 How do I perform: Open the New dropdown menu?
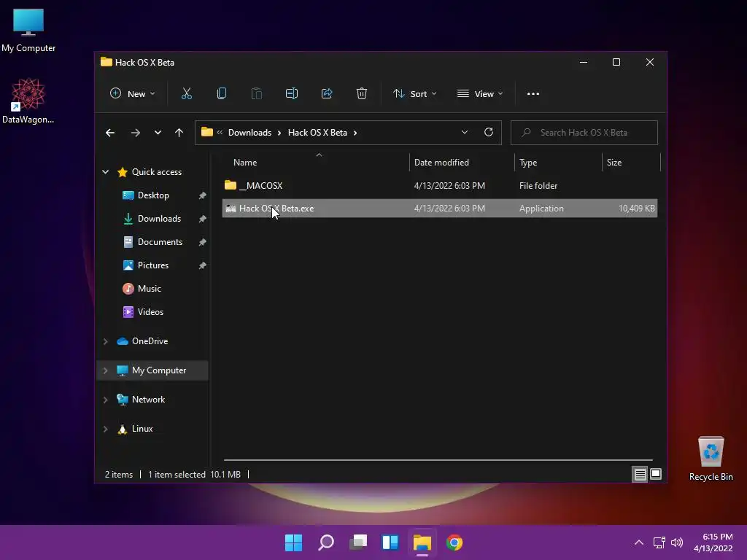tap(132, 94)
